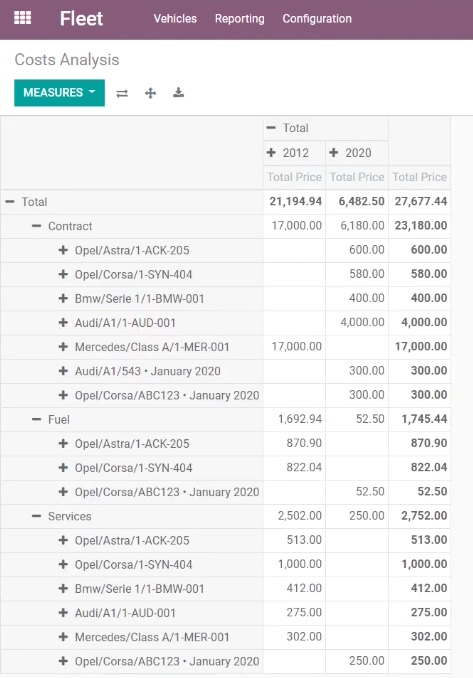Click the flip axis swap icon
473x678 pixels.
tap(122, 93)
